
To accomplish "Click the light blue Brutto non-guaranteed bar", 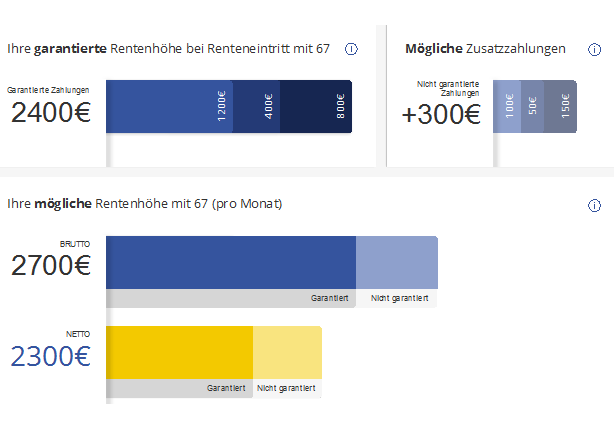I will [397, 262].
